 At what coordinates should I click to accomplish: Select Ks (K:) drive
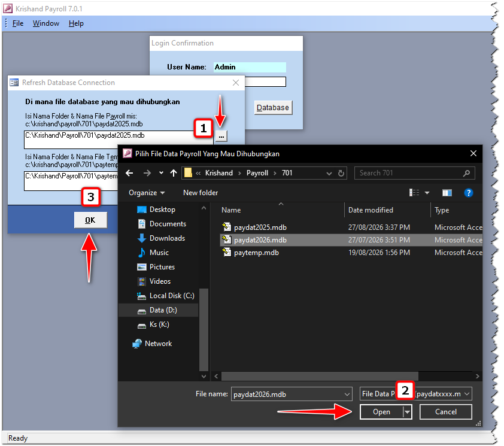(159, 325)
